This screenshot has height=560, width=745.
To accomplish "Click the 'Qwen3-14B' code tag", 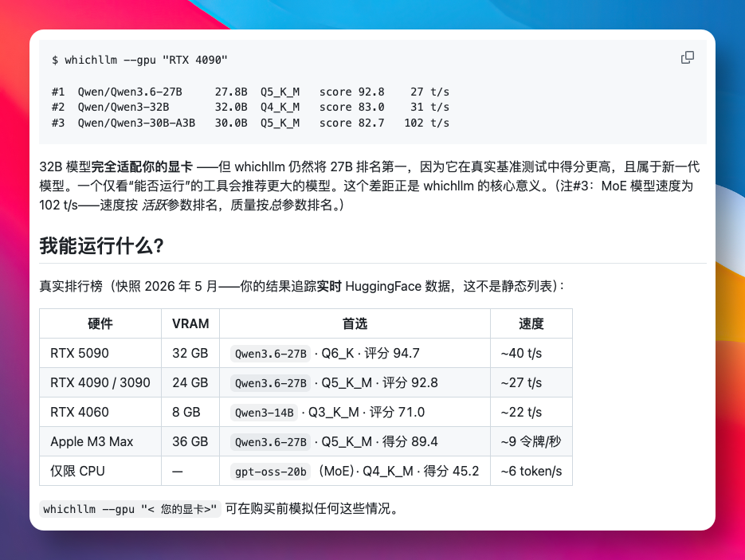I will pyautogui.click(x=265, y=413).
